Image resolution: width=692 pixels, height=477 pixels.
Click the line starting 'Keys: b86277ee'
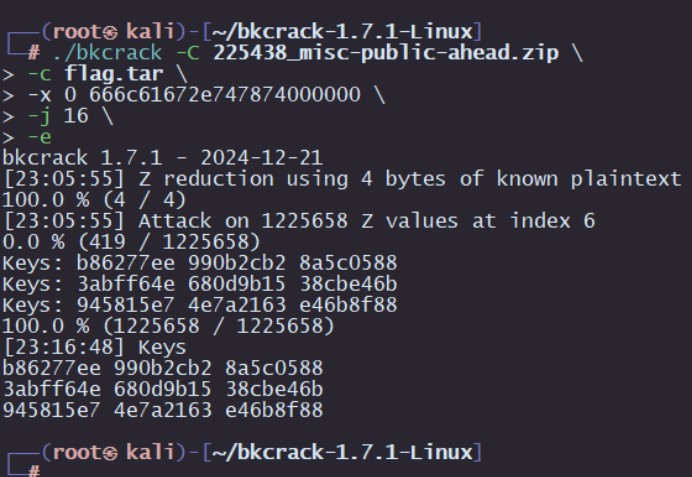point(200,263)
